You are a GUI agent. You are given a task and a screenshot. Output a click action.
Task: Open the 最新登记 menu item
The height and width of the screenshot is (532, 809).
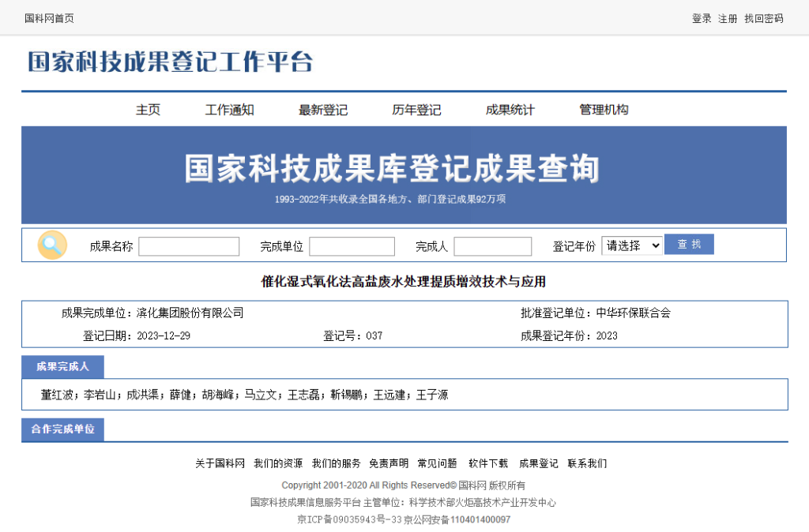323,110
